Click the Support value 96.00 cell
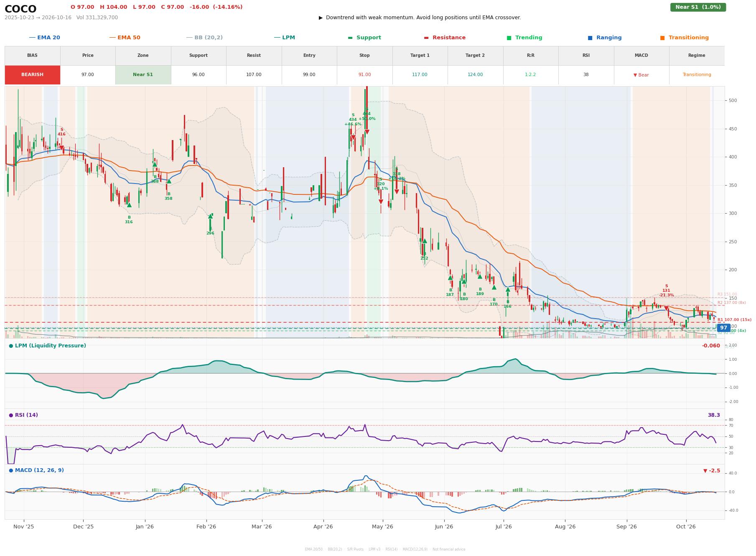756x556 pixels. tap(198, 75)
